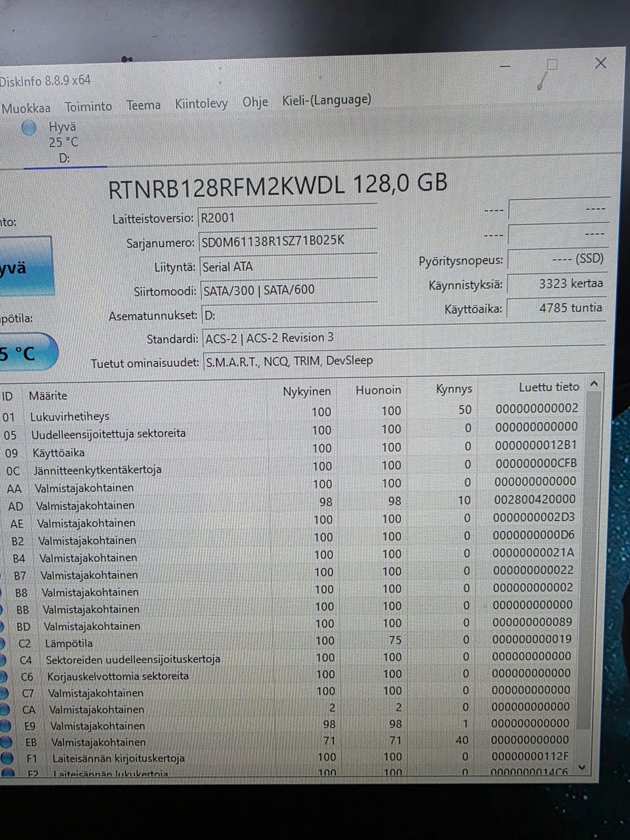Select the Jännitteenkytkentäkertoja row
630x840 pixels.
290,467
